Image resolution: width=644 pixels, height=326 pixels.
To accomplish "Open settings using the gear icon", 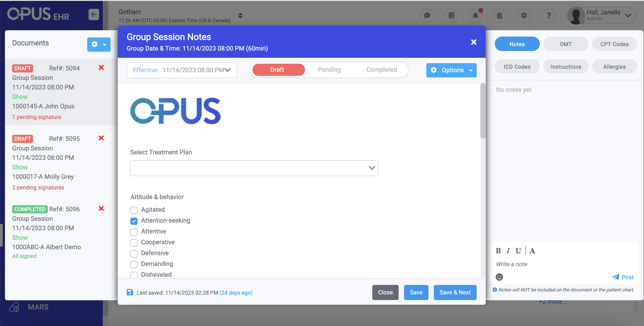I will click(x=524, y=16).
